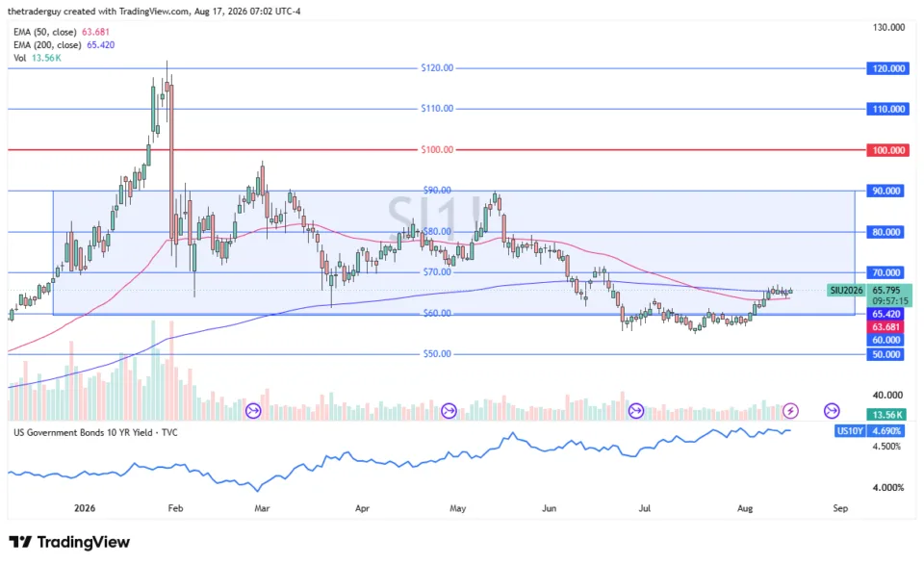Screen dimensions: 924x565
Task: Click the Apr label on time axis
Action: coord(362,508)
